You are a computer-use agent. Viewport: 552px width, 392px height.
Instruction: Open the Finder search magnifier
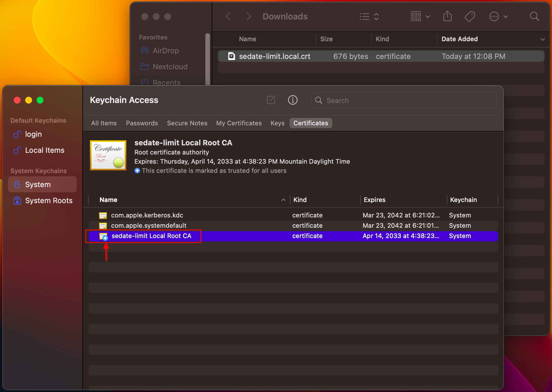click(534, 16)
